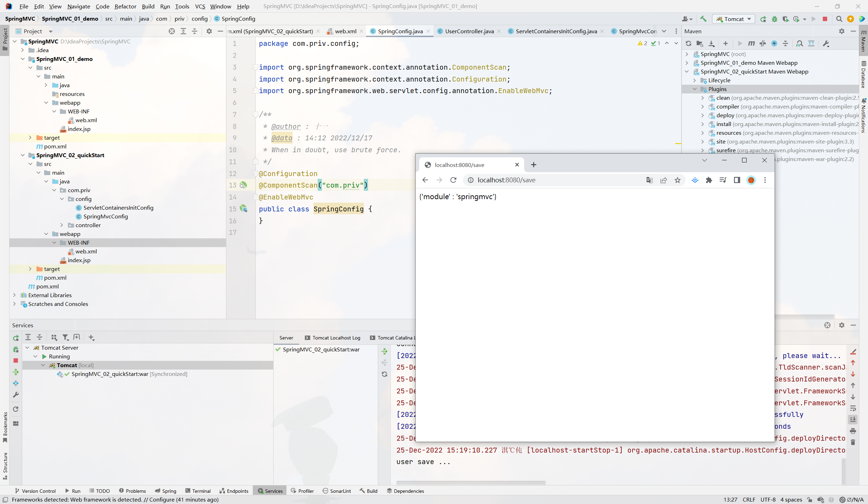Open Tomcat Localhost Log tab
Image resolution: width=868 pixels, height=504 pixels.
coord(332,338)
